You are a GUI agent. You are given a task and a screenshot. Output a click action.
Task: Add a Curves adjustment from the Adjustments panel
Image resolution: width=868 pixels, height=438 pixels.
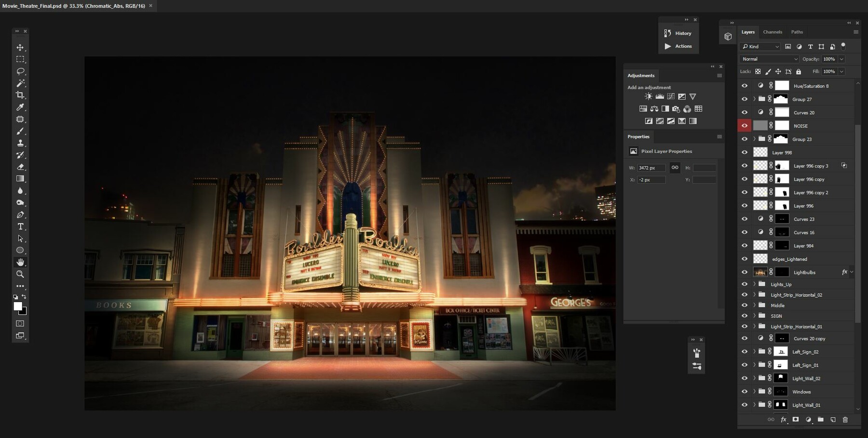coord(671,96)
